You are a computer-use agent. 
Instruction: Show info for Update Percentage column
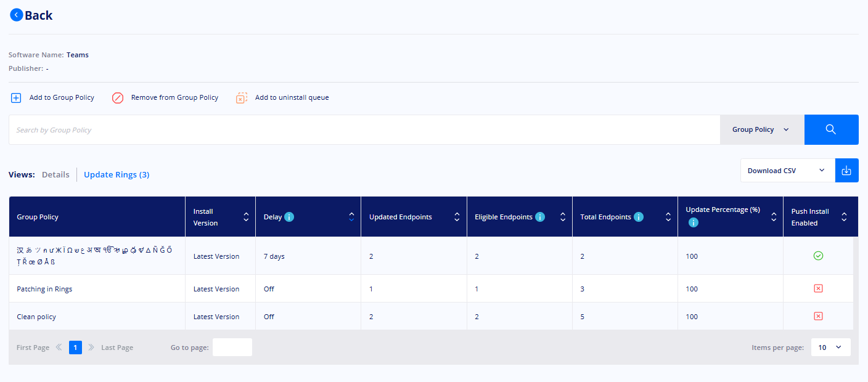tap(694, 222)
